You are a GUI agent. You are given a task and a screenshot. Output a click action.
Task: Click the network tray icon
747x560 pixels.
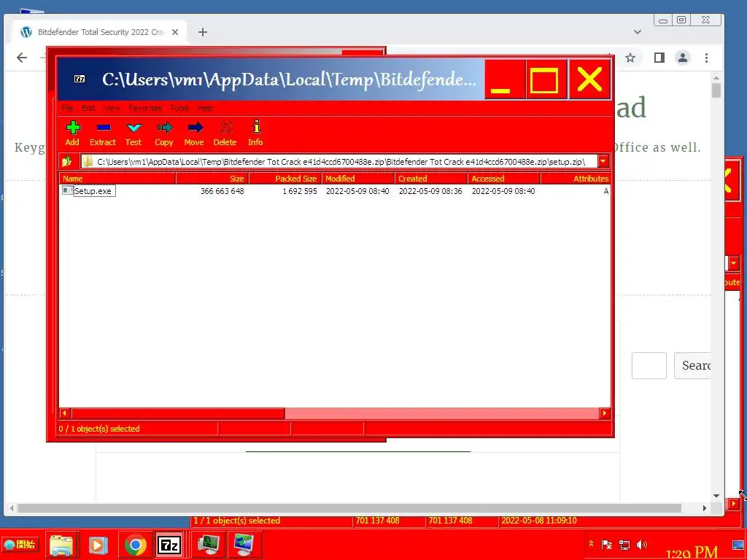624,545
